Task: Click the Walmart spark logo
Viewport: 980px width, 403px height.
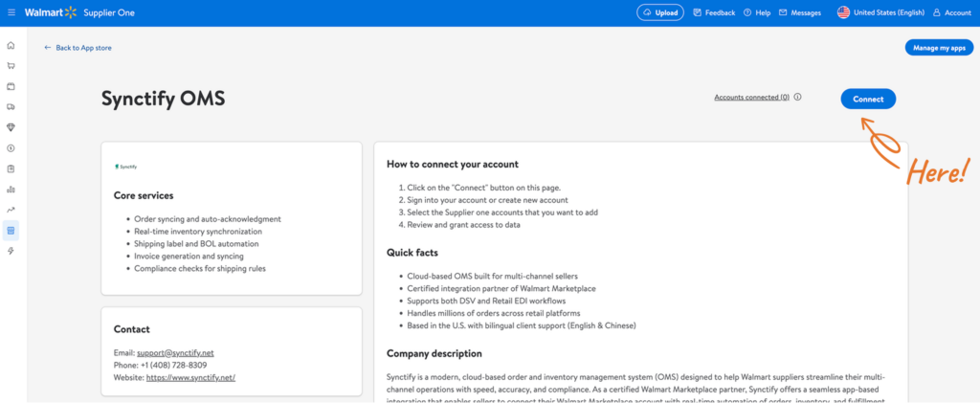Action: [x=70, y=12]
